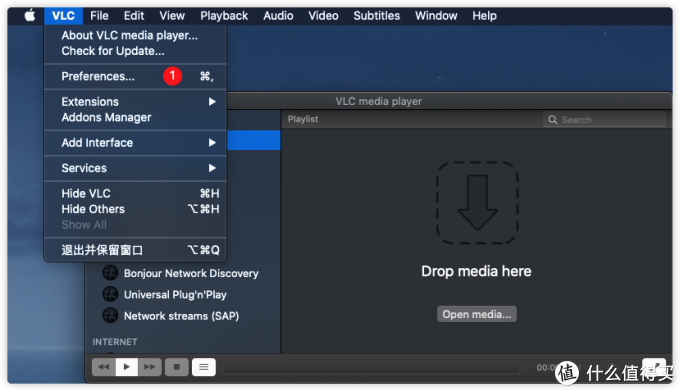Open the Playback menu
The image size is (680, 391).
224,16
